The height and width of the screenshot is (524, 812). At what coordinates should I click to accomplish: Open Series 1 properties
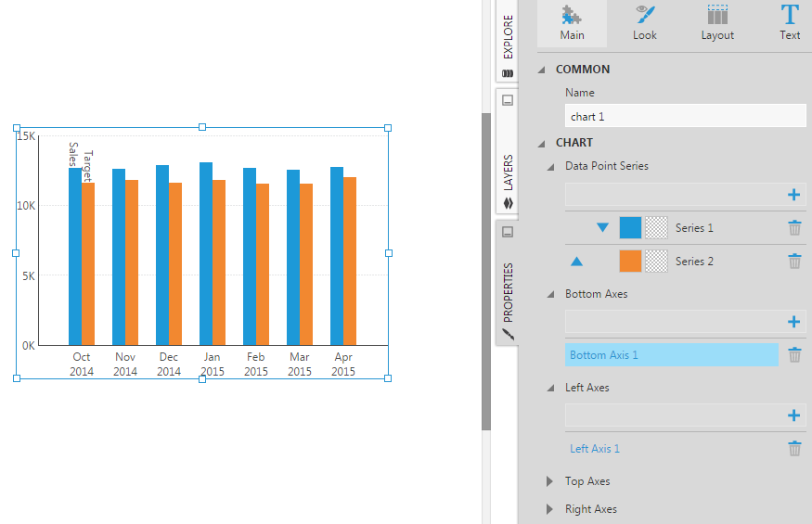(694, 228)
